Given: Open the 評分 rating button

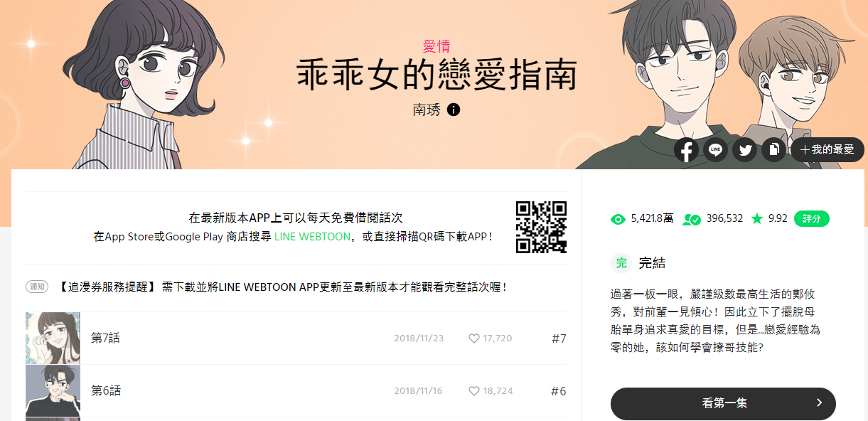Looking at the screenshot, I should 812,218.
